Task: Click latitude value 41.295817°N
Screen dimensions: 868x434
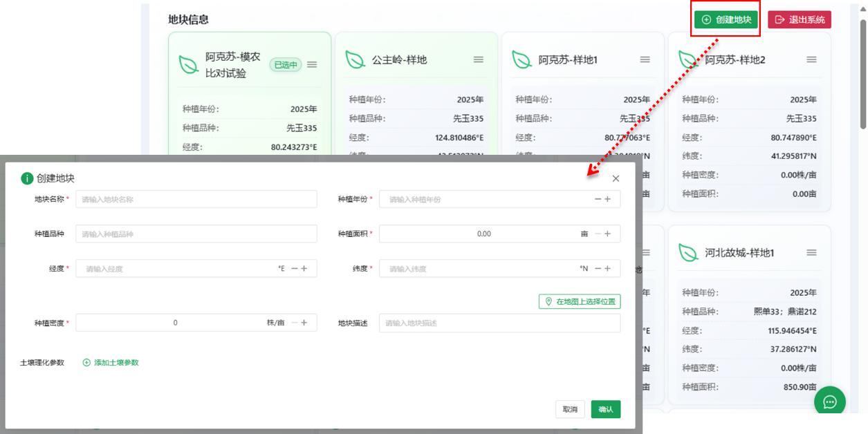Action: coord(794,156)
